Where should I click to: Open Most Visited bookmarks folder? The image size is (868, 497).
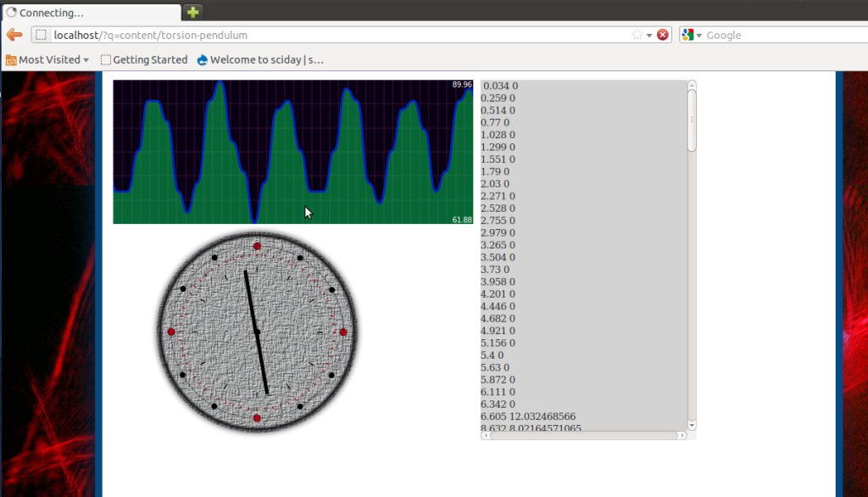coord(47,60)
